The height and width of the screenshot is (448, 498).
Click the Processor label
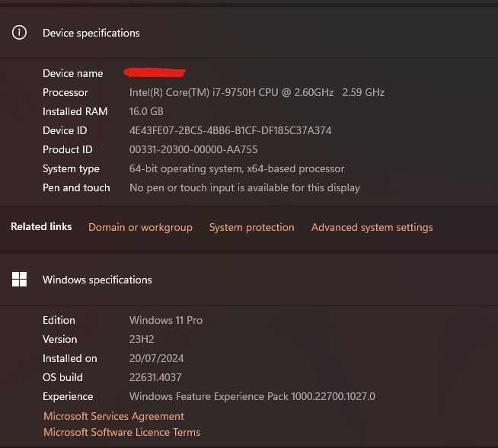click(x=65, y=92)
